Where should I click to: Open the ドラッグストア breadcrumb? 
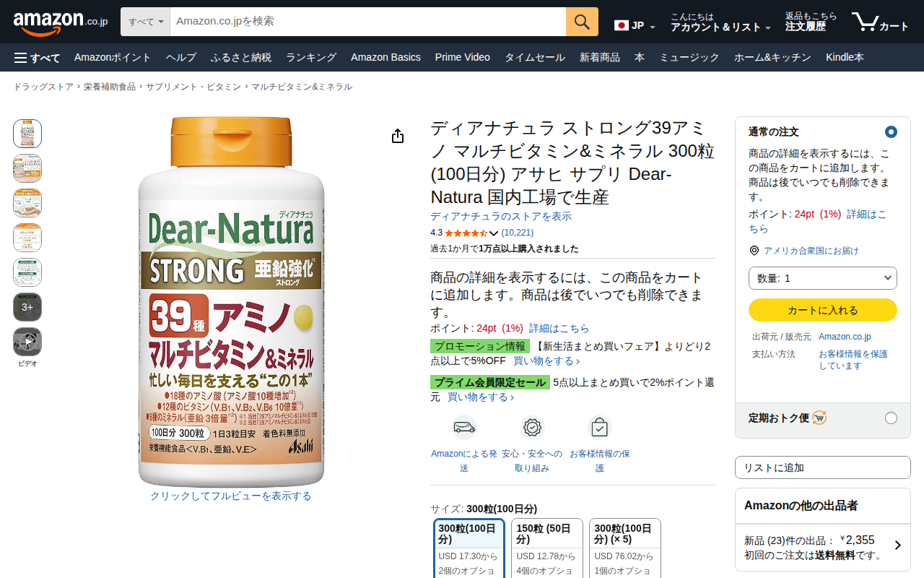coord(43,87)
